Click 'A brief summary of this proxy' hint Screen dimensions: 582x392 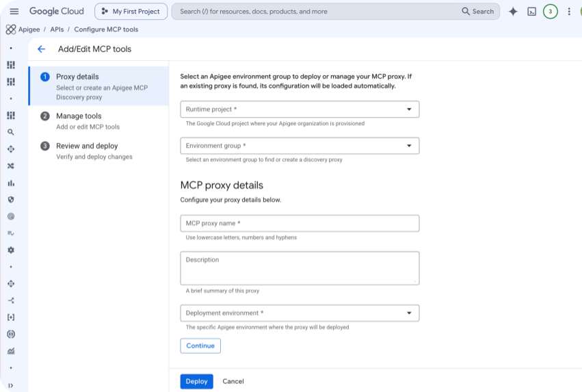click(x=222, y=291)
